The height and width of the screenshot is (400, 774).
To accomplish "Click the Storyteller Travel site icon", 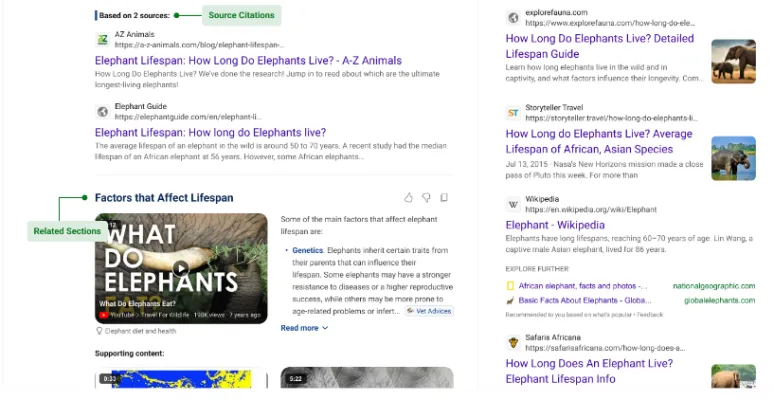I will 513,112.
